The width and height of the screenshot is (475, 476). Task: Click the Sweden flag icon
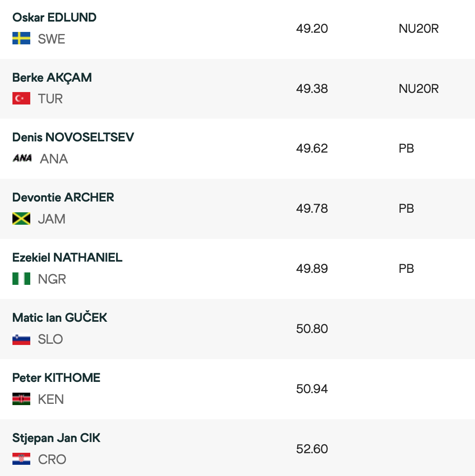[x=21, y=39]
